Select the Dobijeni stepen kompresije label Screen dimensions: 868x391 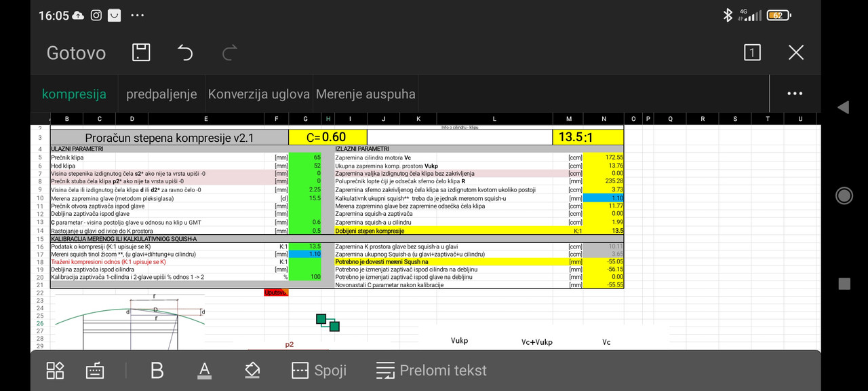[x=370, y=231]
